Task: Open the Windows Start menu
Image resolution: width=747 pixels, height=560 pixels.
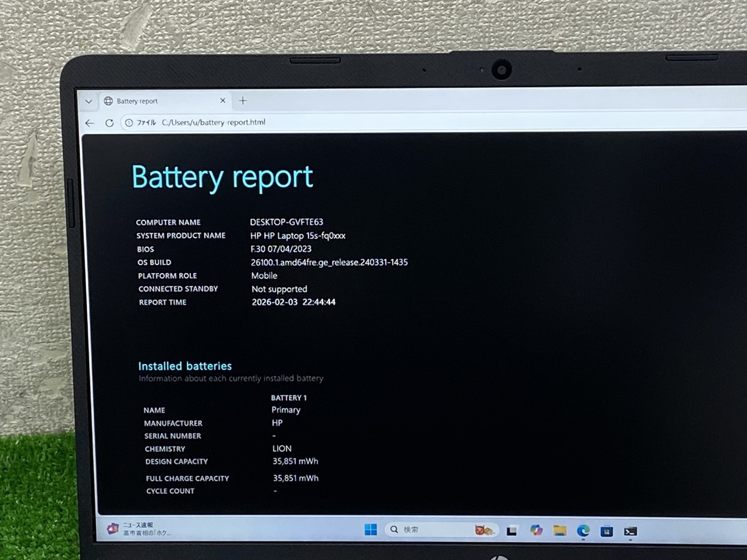Action: coord(370,530)
